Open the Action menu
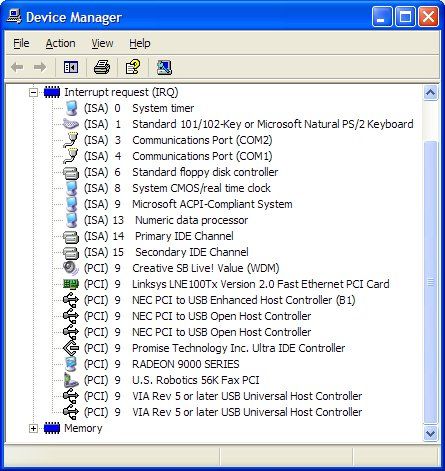Screen dimensions: 445x471 [60, 43]
